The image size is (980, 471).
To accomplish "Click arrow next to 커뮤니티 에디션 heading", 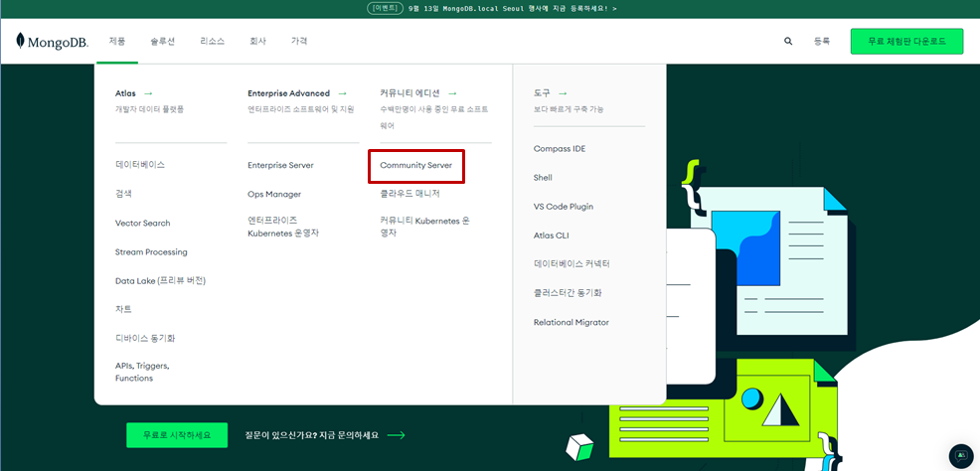I will click(x=452, y=93).
